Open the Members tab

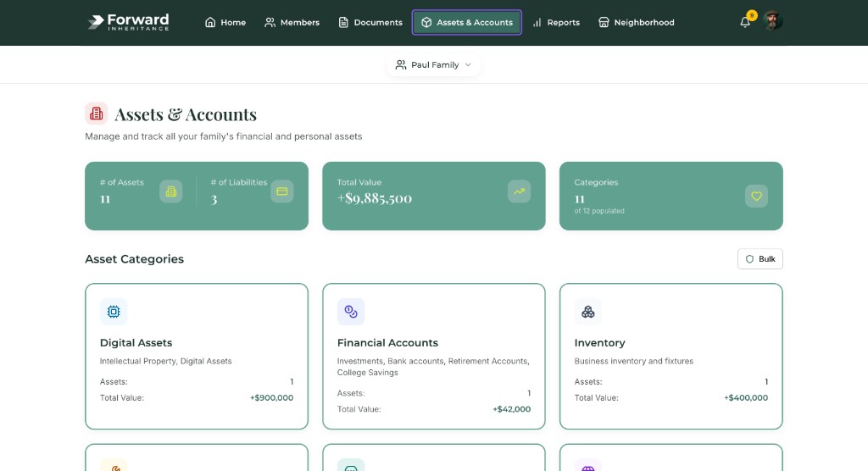[292, 22]
